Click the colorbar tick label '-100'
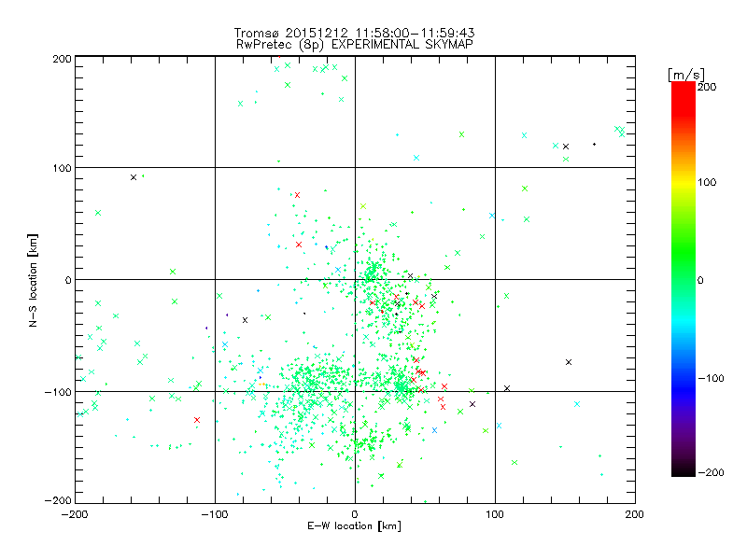 pyautogui.click(x=712, y=379)
